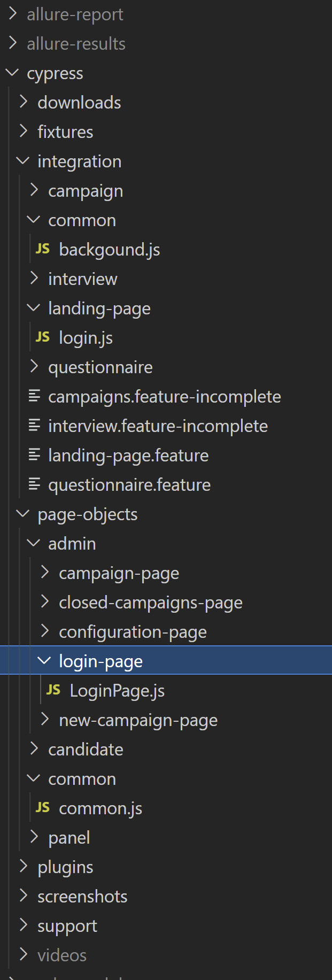
Task: Open the fixtures folder
Action: tap(65, 132)
